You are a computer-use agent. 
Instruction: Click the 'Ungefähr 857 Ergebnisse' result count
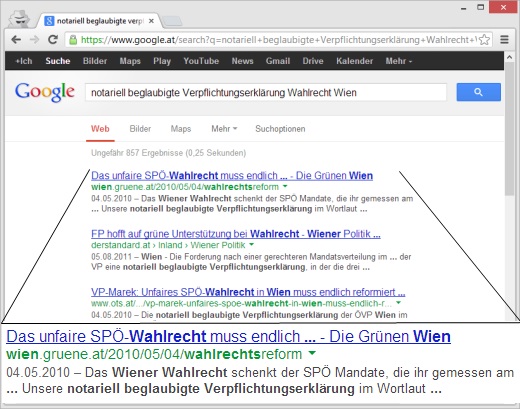(168, 153)
